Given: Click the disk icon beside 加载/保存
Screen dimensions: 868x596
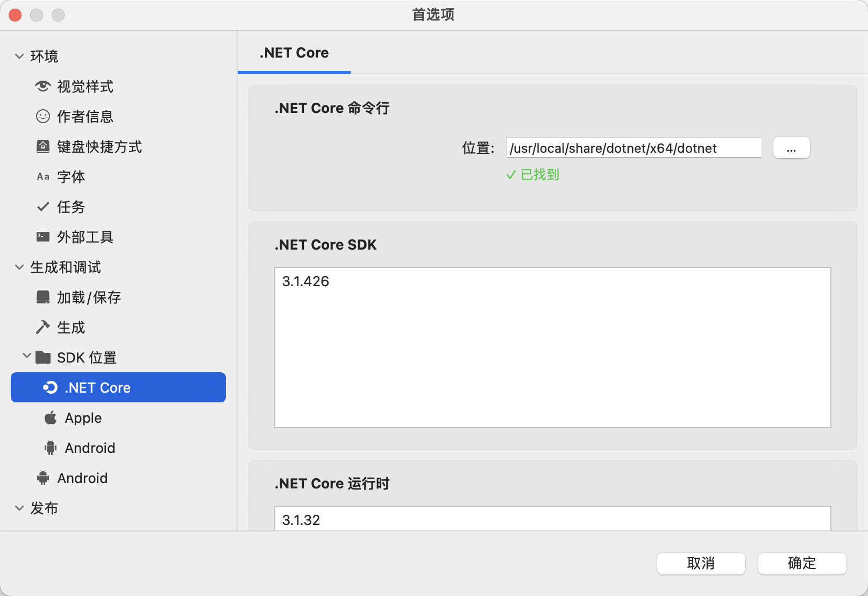Looking at the screenshot, I should pos(43,297).
